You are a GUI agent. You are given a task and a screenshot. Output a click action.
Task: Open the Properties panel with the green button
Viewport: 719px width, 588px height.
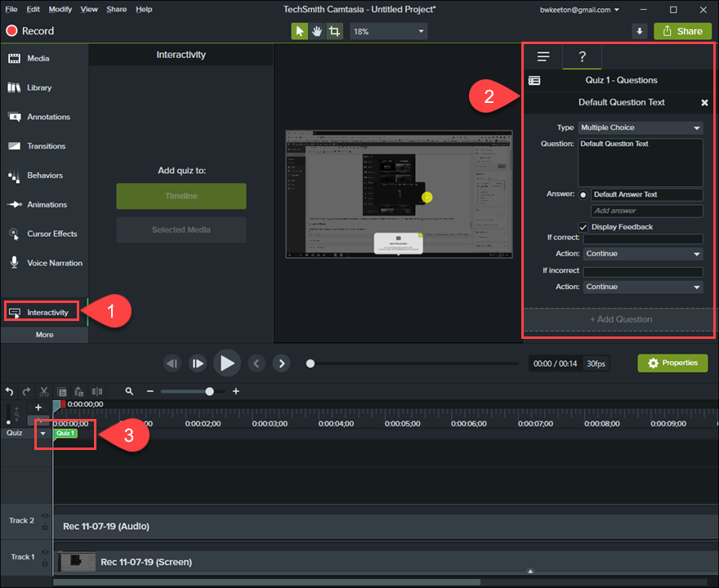coord(672,363)
